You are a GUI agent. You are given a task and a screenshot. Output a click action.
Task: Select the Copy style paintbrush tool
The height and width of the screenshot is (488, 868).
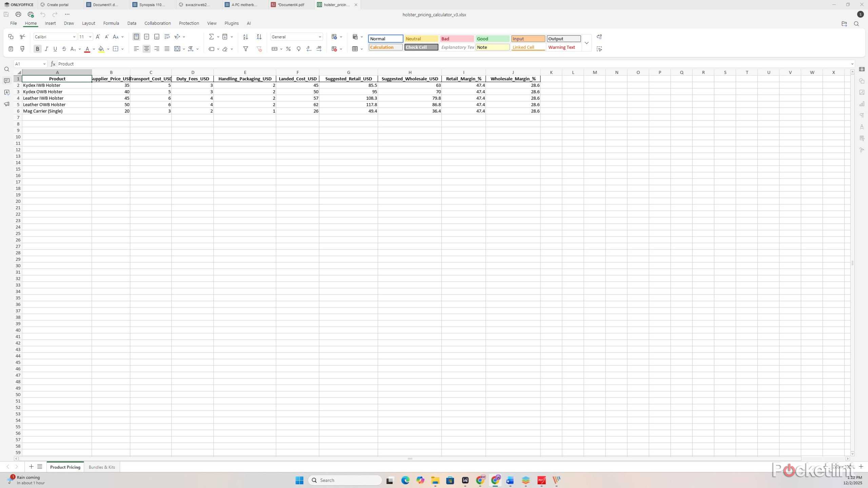pos(22,49)
